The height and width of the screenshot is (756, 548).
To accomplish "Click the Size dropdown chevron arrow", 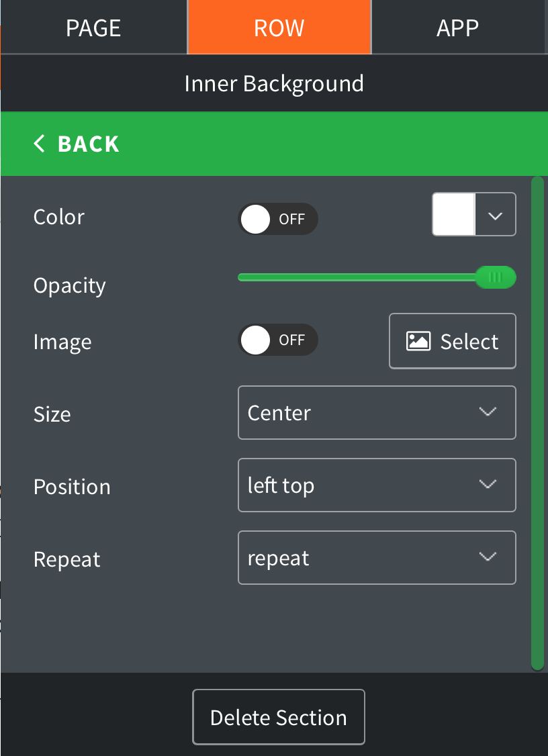I will click(488, 412).
